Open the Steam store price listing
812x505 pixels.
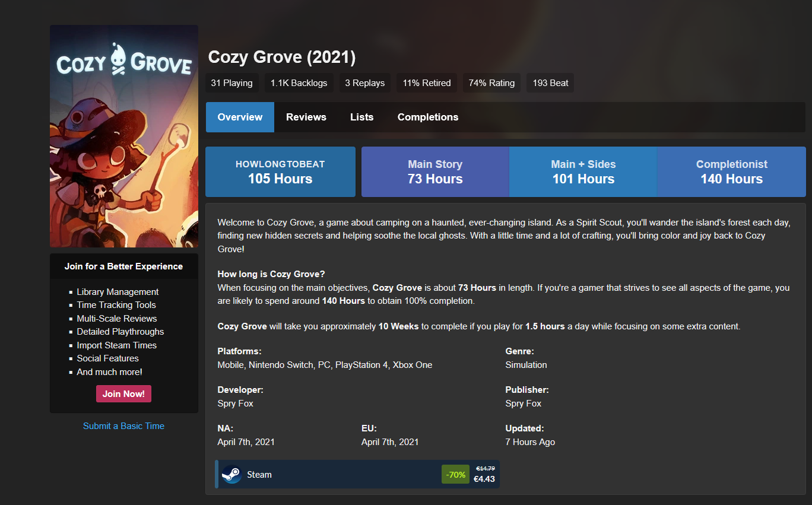(357, 474)
